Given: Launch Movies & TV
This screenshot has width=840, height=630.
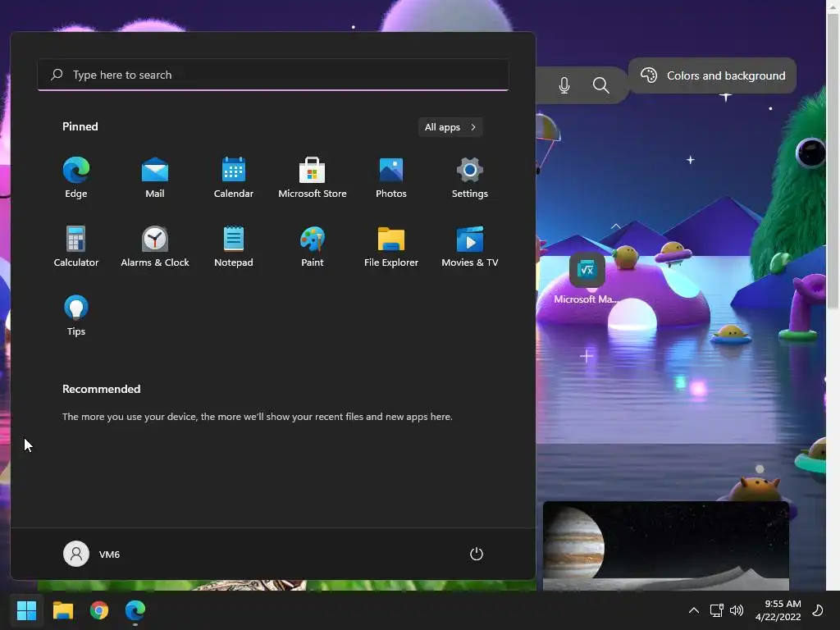Looking at the screenshot, I should point(470,246).
